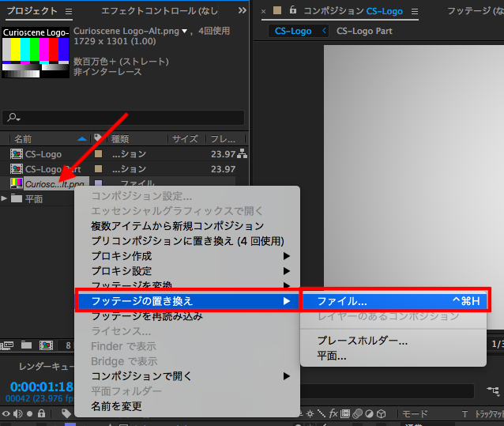The height and width of the screenshot is (426, 504).
Task: Open the プロキシ設定 submenu
Action: pyautogui.click(x=187, y=271)
